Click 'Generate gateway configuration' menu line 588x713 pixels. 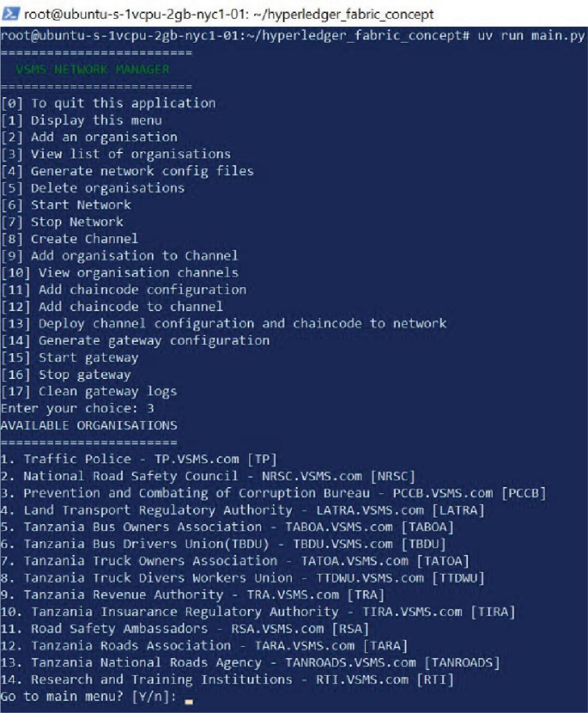click(x=135, y=340)
